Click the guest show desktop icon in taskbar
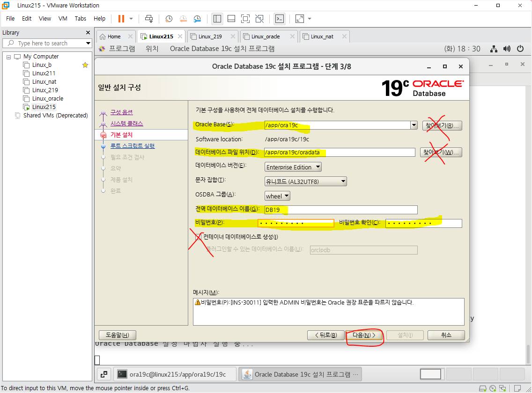This screenshot has height=393, width=532. [x=104, y=374]
